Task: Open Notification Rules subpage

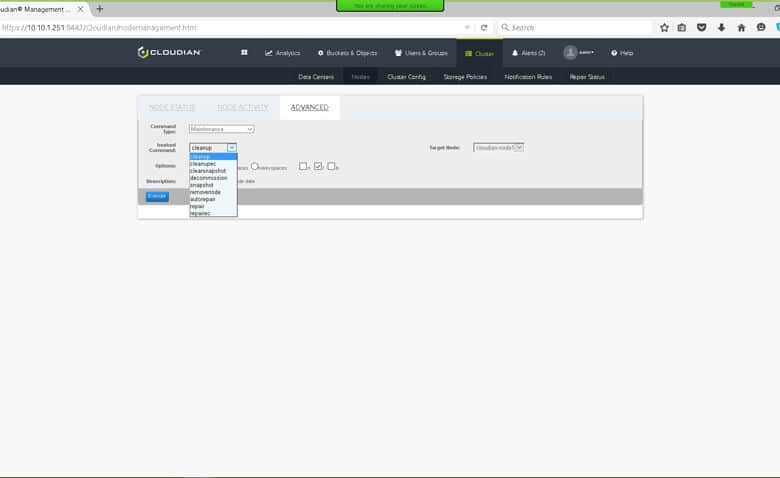Action: click(x=528, y=77)
